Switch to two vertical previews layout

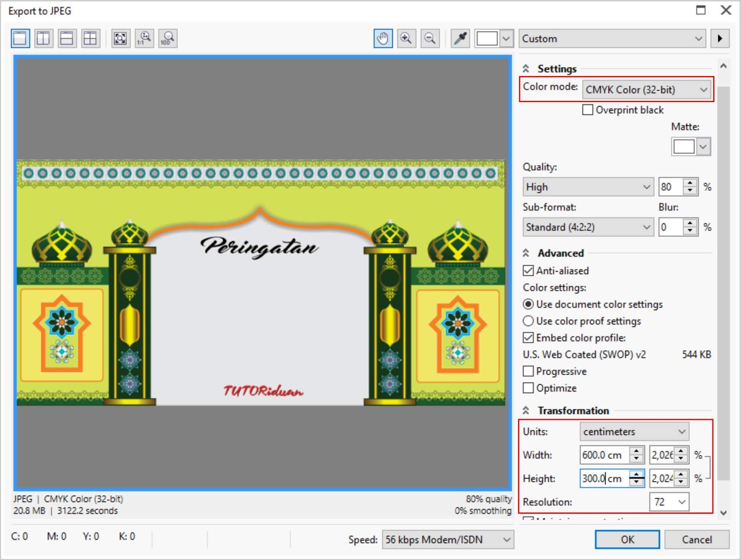click(43, 39)
